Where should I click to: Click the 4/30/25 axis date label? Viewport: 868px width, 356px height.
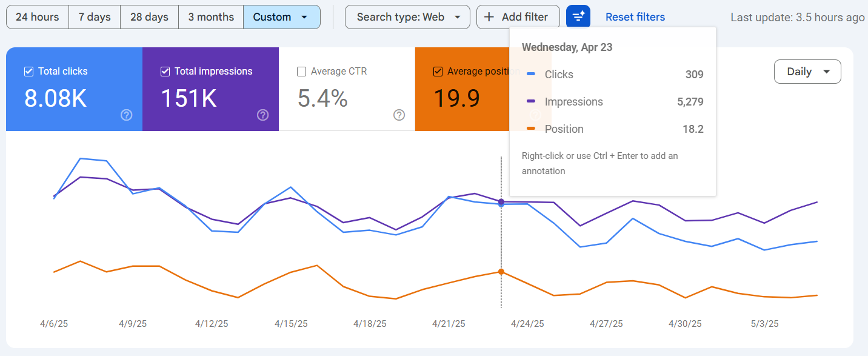pos(685,324)
